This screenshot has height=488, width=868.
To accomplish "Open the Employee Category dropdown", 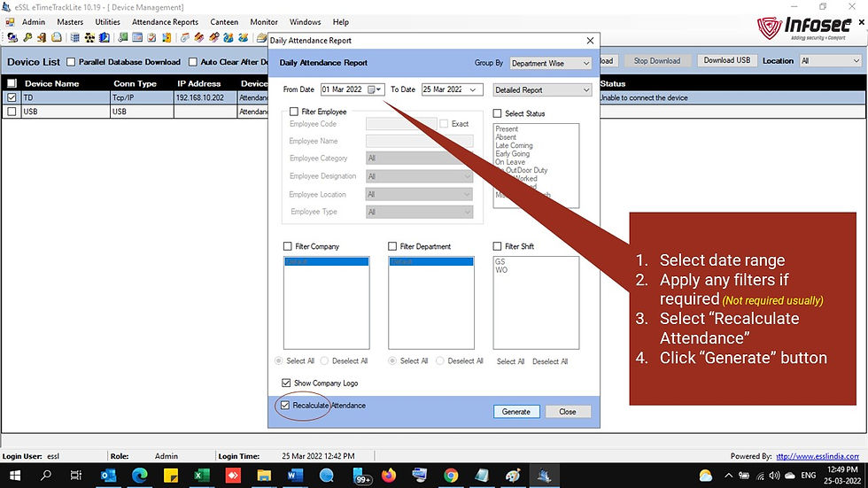I will [x=419, y=159].
